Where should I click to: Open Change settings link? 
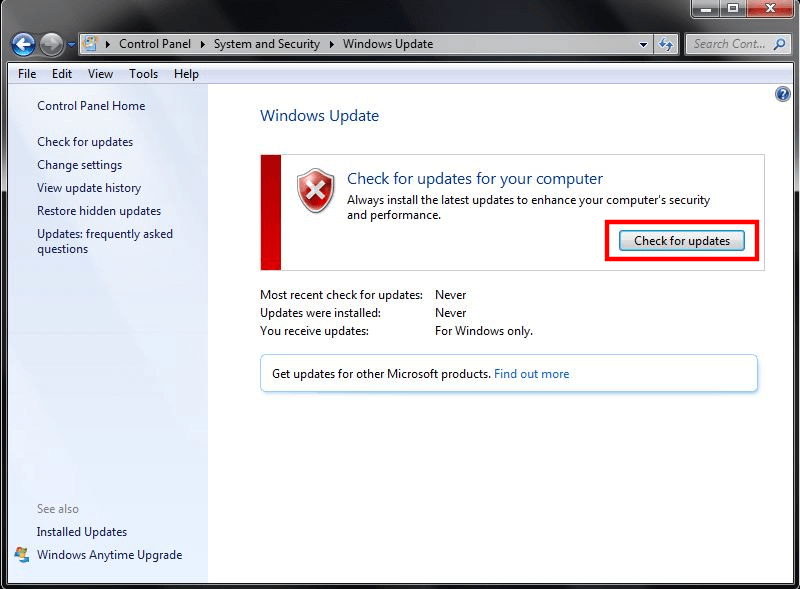tap(79, 165)
